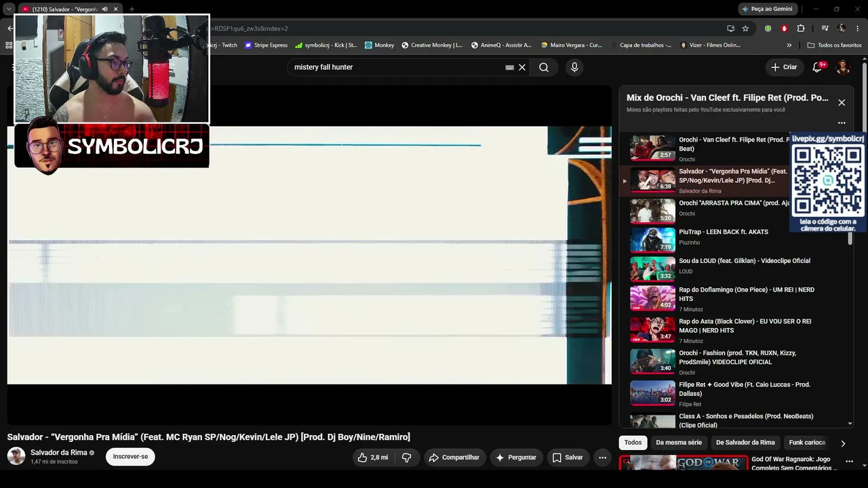Open the AnimeQ bookmark
The width and height of the screenshot is (868, 488).
click(501, 45)
